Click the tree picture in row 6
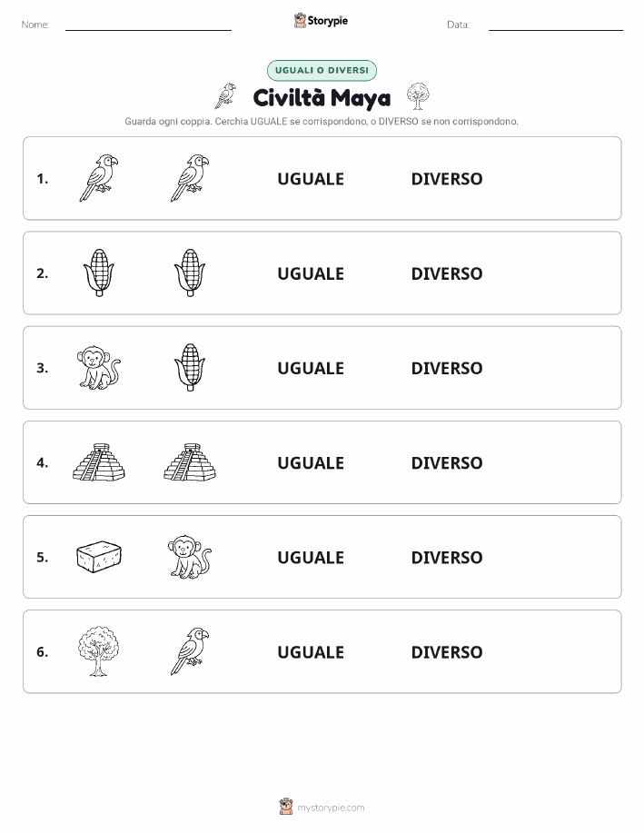This screenshot has width=644, height=833. (99, 651)
